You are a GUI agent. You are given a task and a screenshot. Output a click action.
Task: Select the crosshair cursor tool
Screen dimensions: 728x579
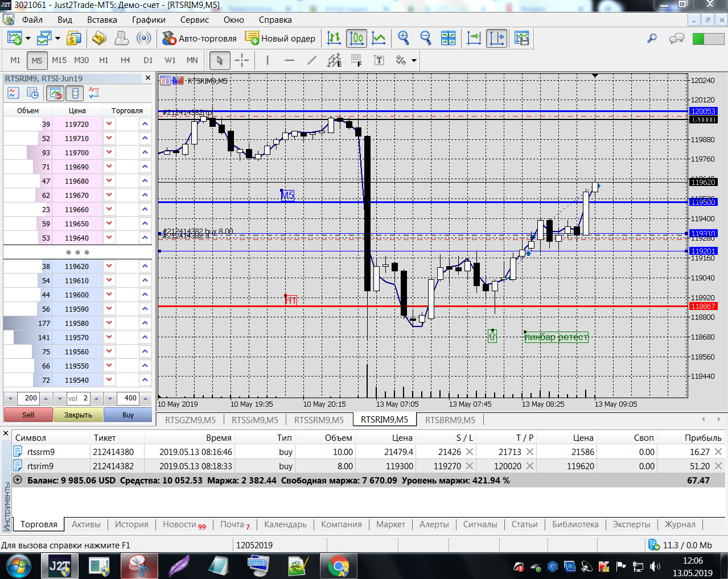point(242,60)
